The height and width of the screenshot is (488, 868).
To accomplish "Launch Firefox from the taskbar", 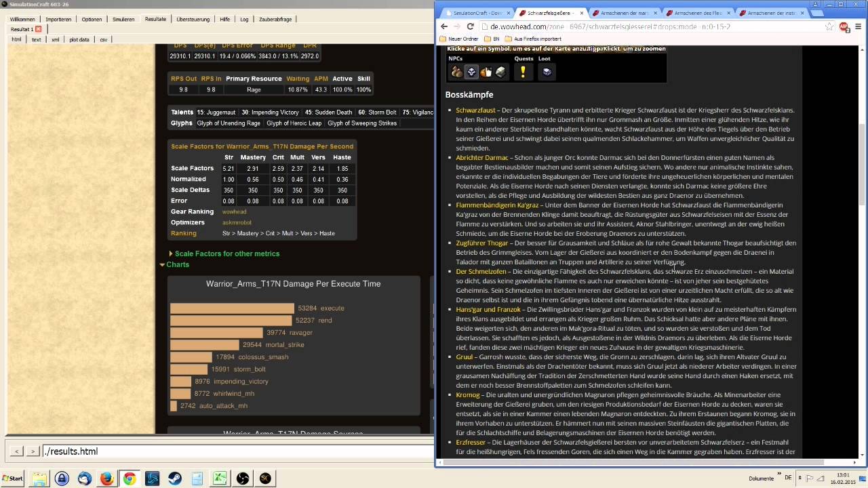I will [x=106, y=479].
